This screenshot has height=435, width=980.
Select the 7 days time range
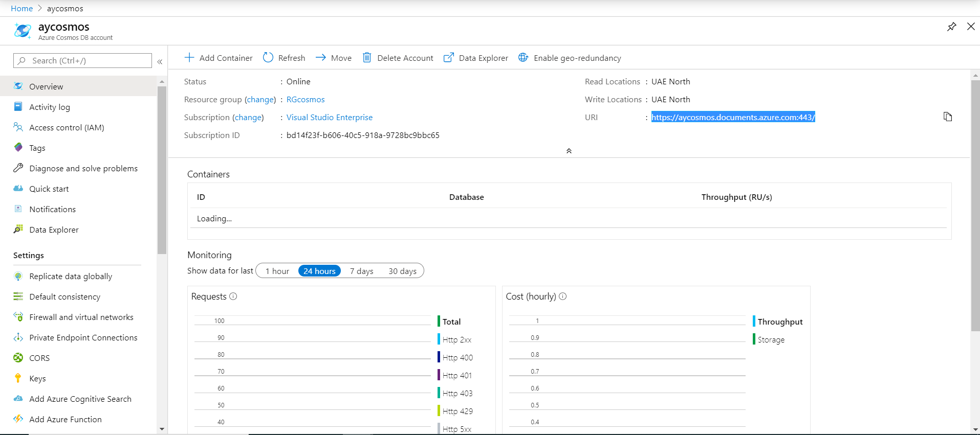[361, 271]
